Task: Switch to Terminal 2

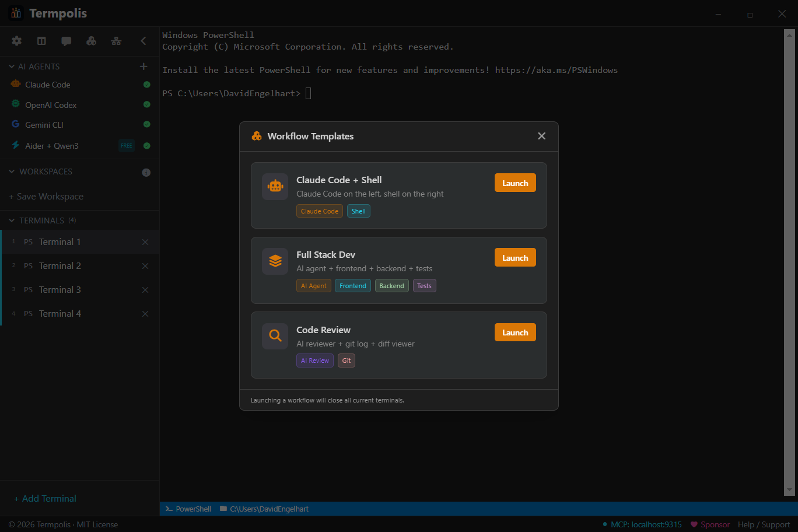Action: tap(60, 265)
